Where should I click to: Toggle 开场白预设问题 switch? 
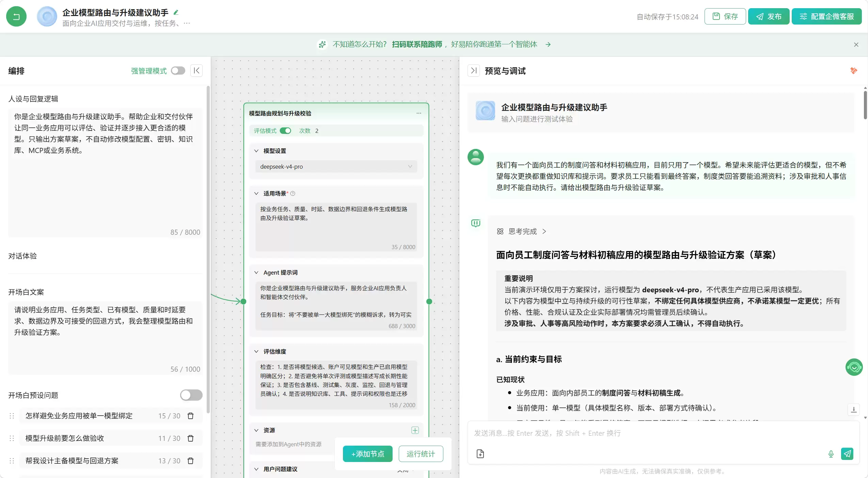(191, 395)
